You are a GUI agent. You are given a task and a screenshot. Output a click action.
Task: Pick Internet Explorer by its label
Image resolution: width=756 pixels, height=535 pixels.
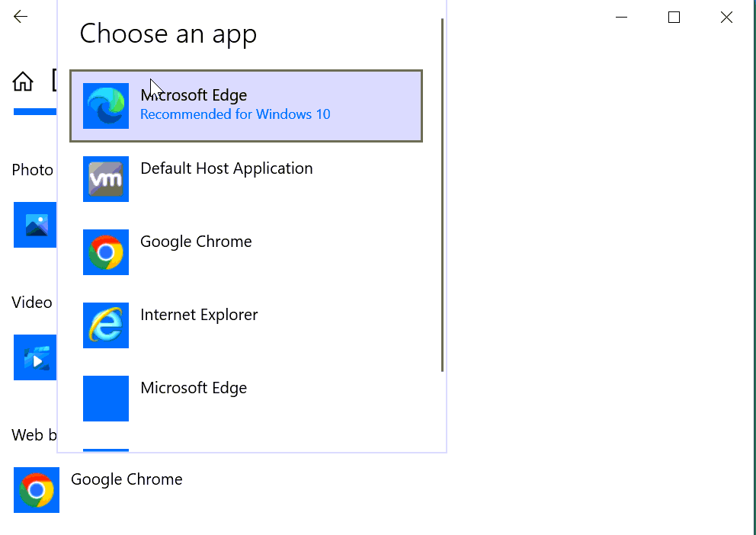pos(199,315)
